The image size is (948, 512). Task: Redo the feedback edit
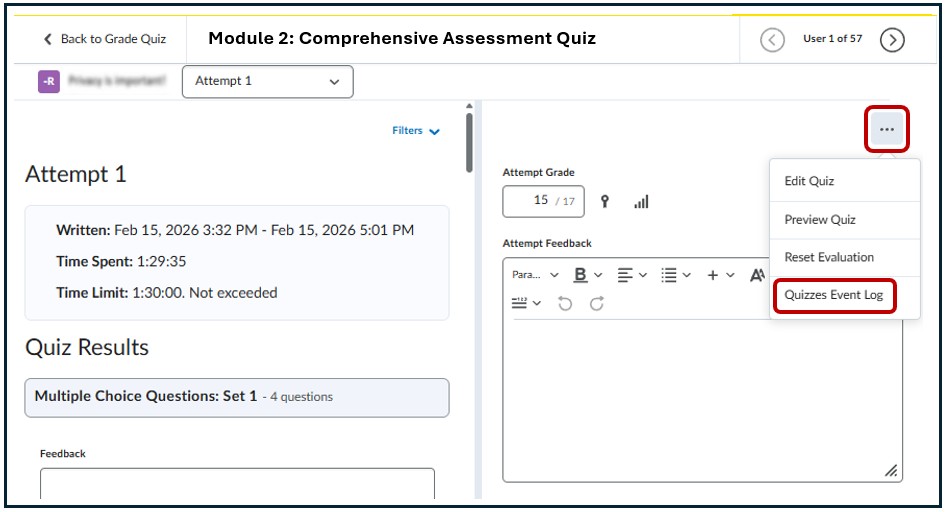click(x=597, y=303)
